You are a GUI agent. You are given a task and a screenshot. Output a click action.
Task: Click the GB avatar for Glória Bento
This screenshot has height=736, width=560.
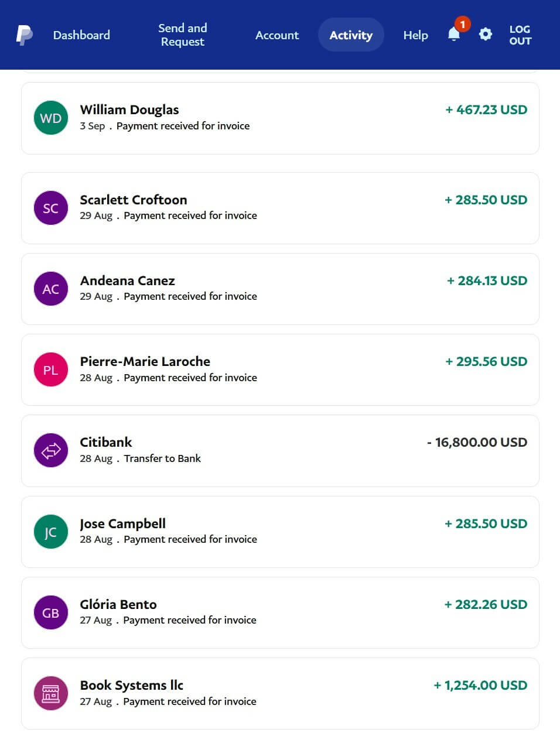pyautogui.click(x=51, y=612)
